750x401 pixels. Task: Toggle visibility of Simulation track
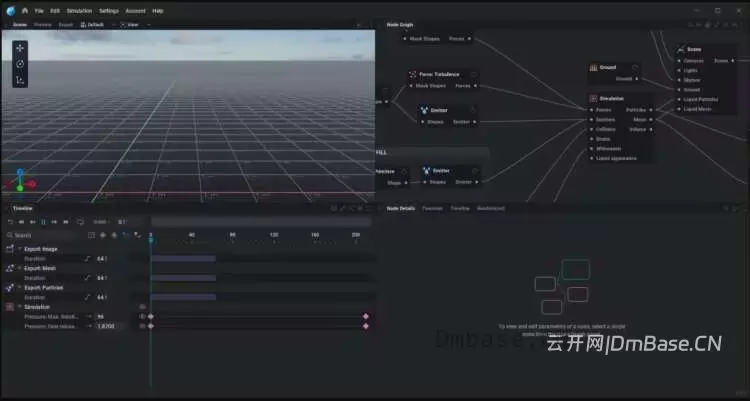142,307
